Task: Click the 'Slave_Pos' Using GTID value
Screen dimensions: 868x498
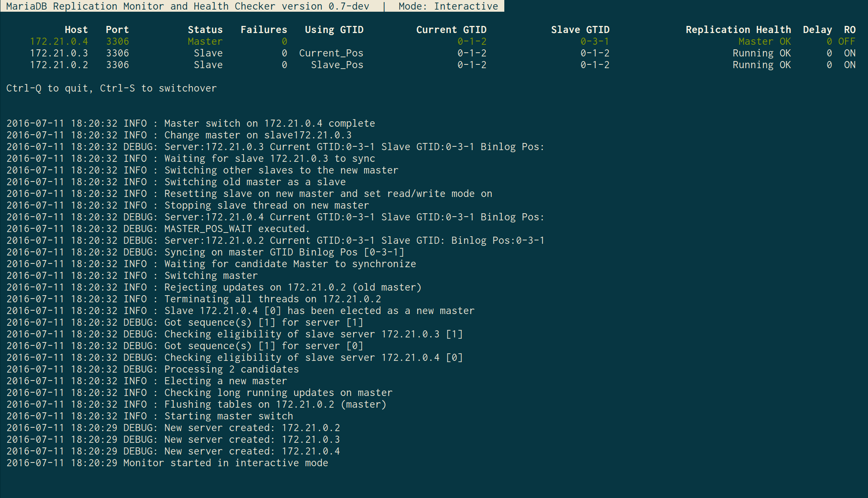Action: 337,65
